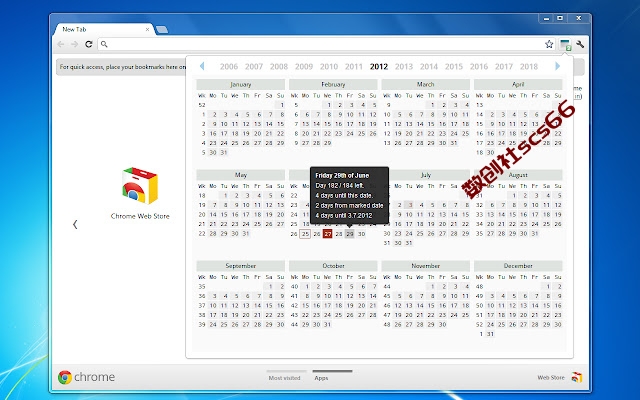640x400 pixels.
Task: Open the Chrome wrench menu
Action: (580, 44)
